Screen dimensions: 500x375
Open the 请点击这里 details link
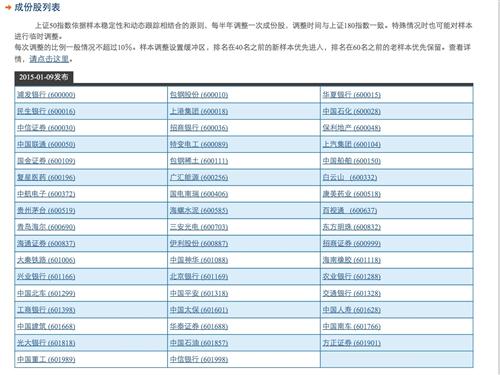point(49,59)
